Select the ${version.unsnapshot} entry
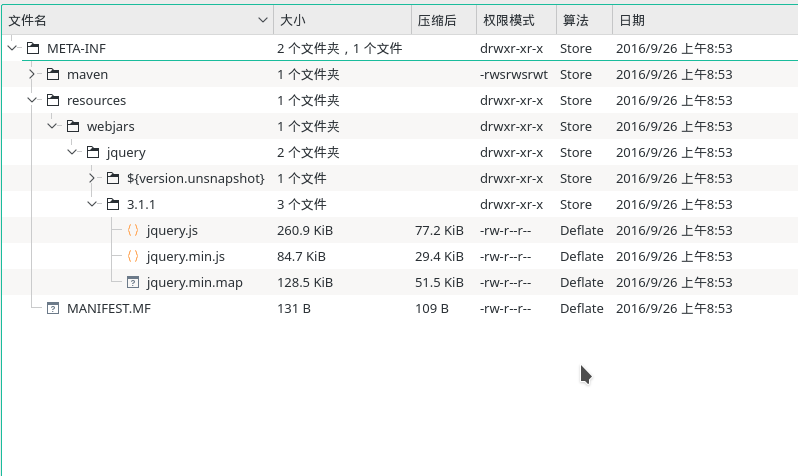Viewport: 798px width, 476px height. 196,178
